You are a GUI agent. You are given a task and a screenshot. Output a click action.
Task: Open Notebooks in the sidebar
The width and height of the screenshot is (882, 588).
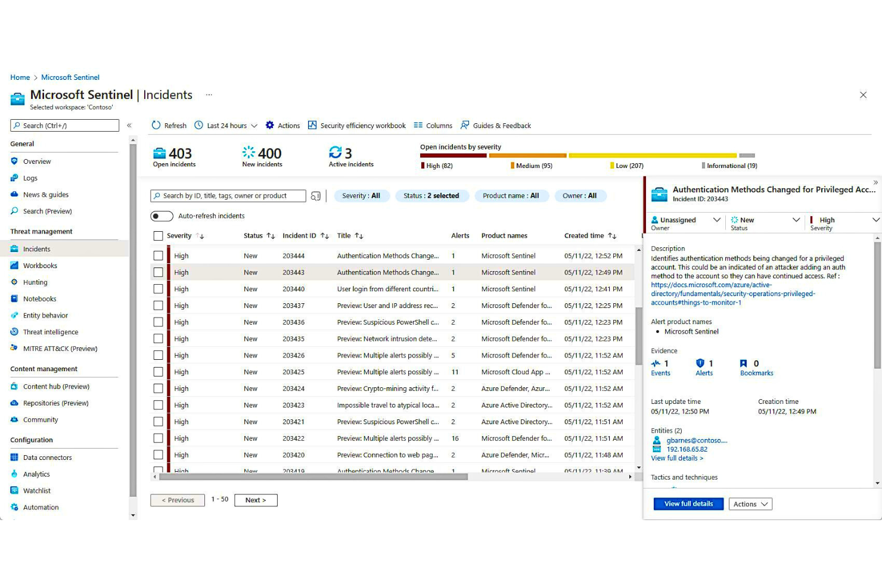(x=39, y=299)
